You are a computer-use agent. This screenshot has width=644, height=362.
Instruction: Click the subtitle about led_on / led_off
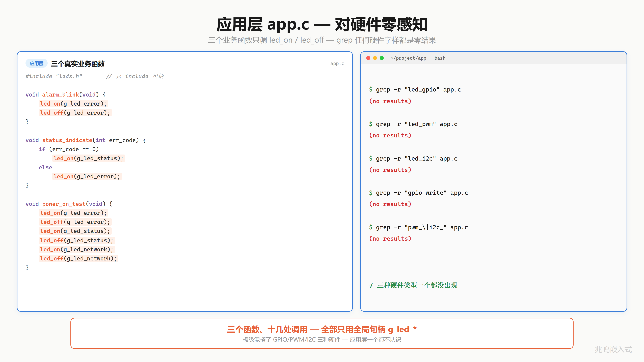[x=322, y=40]
